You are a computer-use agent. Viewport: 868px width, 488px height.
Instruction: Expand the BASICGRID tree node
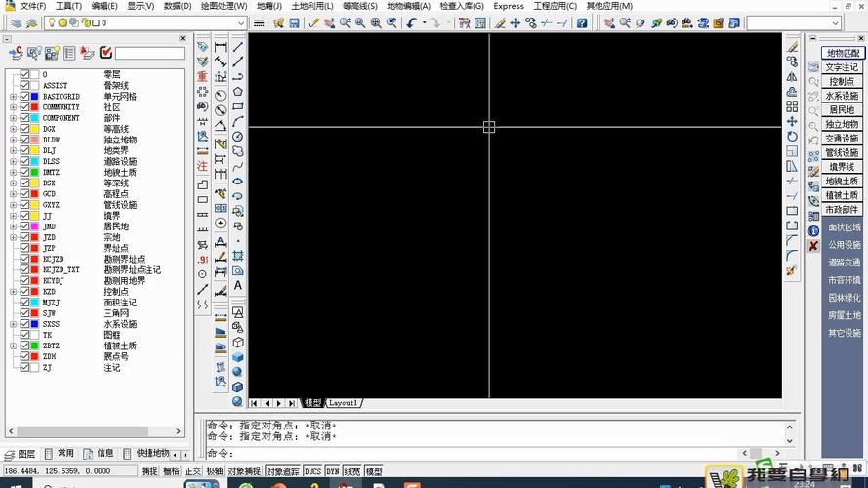click(x=14, y=97)
